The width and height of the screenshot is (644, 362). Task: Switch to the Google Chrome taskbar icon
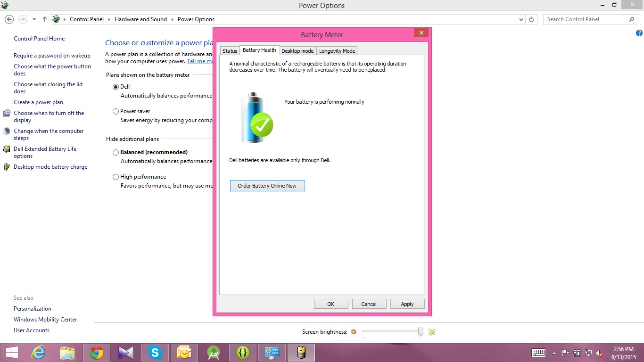(97, 353)
